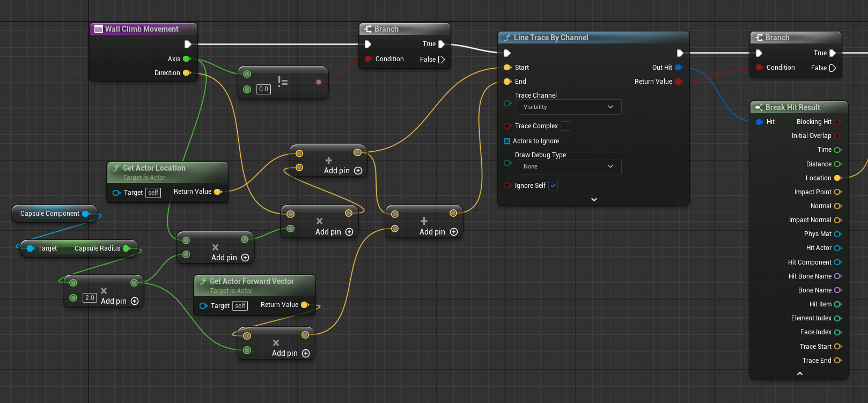Image resolution: width=868 pixels, height=403 pixels.
Task: Click the Hit Actor output pin
Action: pos(837,248)
